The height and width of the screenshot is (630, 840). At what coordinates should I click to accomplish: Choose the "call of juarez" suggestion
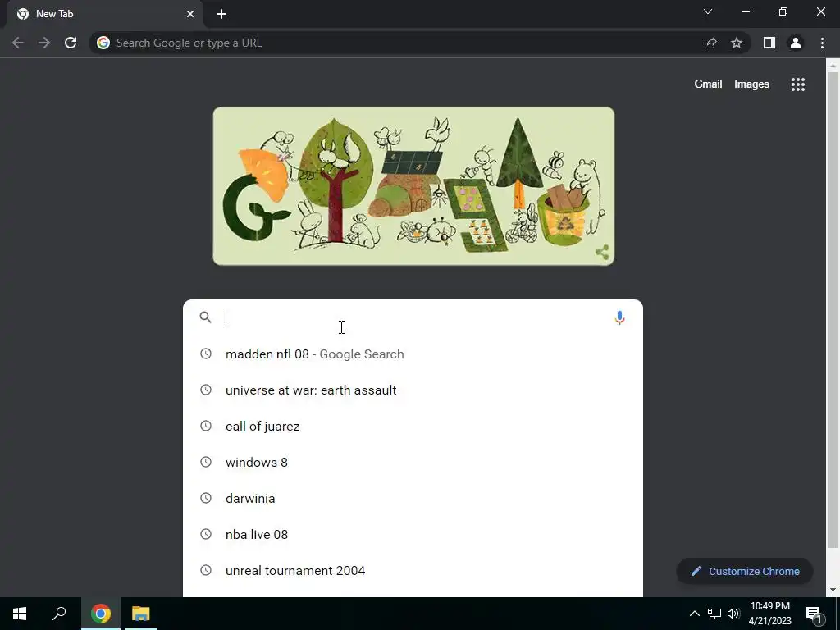(x=413, y=426)
